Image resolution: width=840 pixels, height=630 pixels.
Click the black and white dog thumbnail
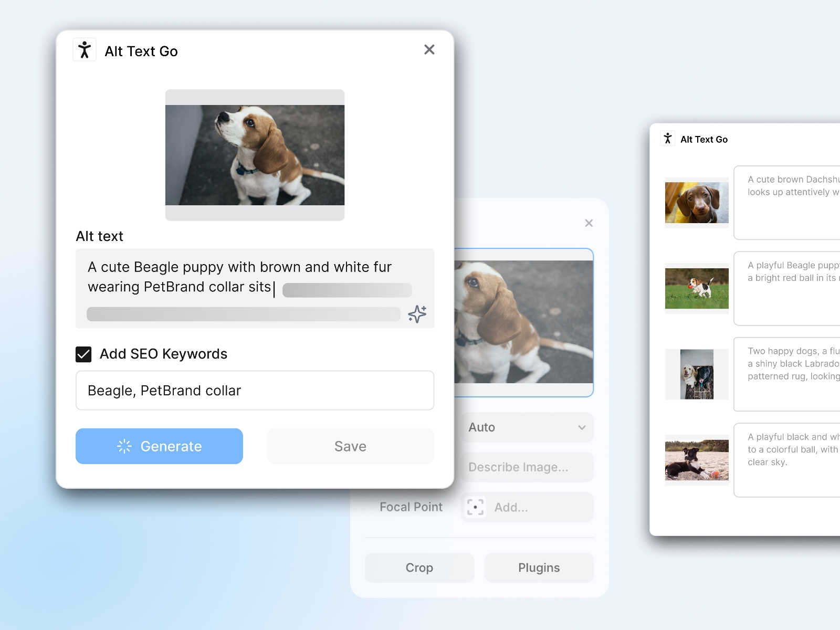(697, 459)
